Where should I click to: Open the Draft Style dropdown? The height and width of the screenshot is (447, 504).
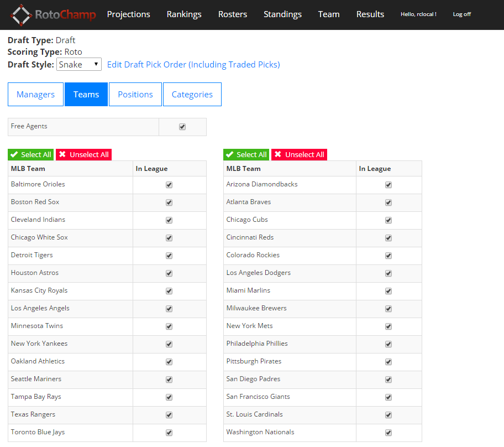79,64
